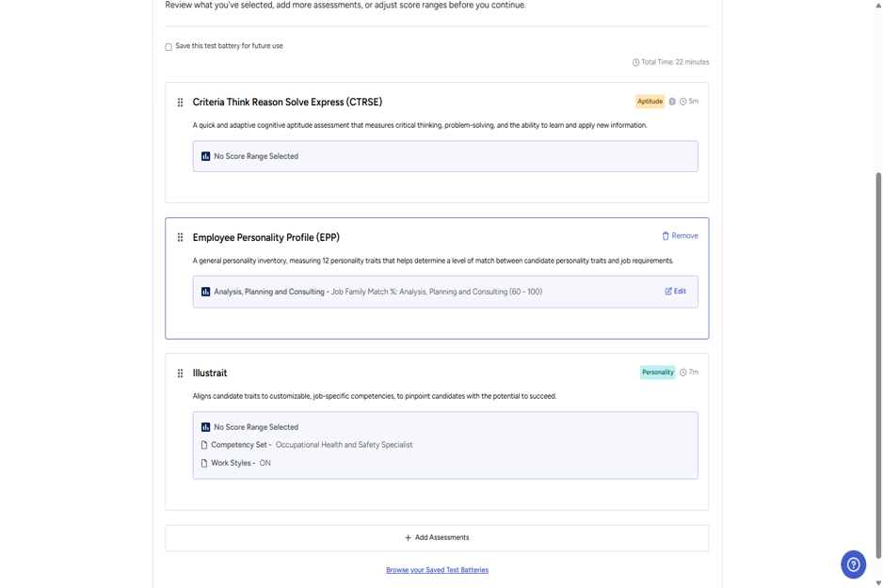Image resolution: width=883 pixels, height=588 pixels.
Task: Click pencil Edit icon in EPP score range
Action: [668, 291]
